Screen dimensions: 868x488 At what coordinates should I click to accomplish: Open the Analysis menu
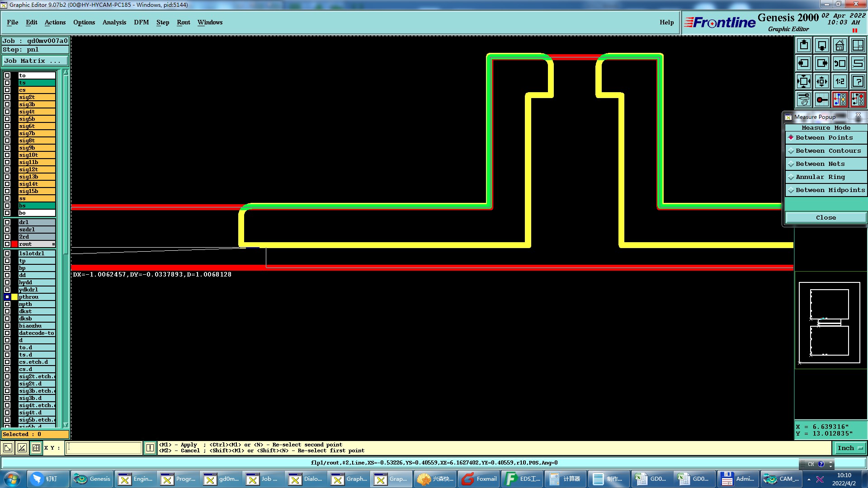click(114, 22)
